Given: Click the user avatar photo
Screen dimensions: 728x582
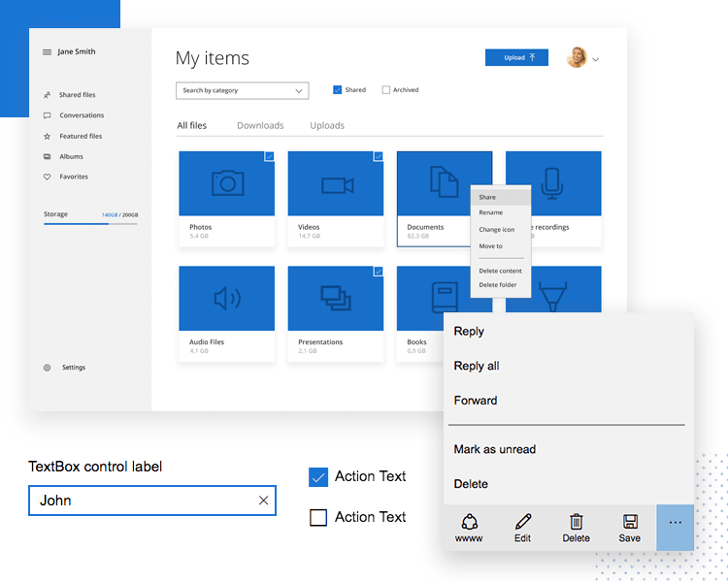Looking at the screenshot, I should (577, 57).
